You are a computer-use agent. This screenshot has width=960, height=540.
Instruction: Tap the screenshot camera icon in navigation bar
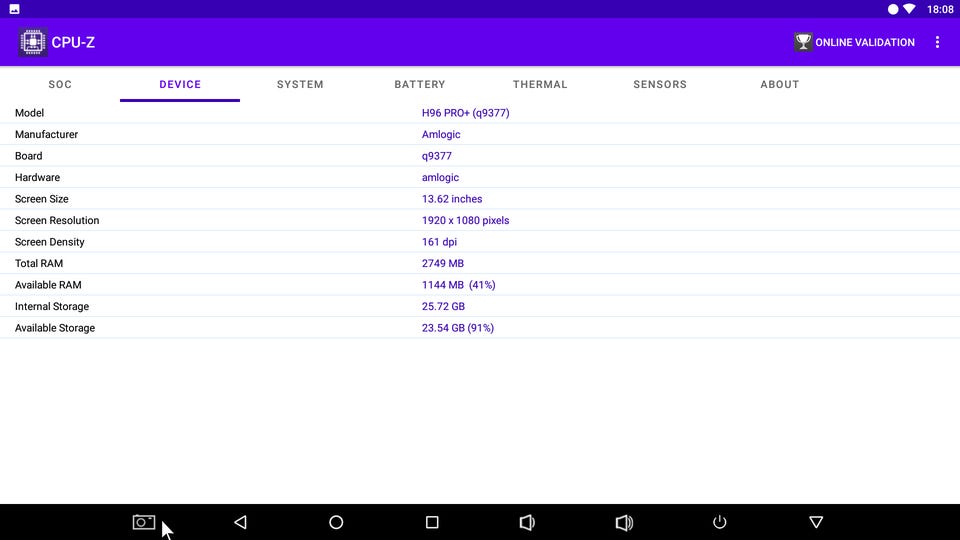coord(144,522)
